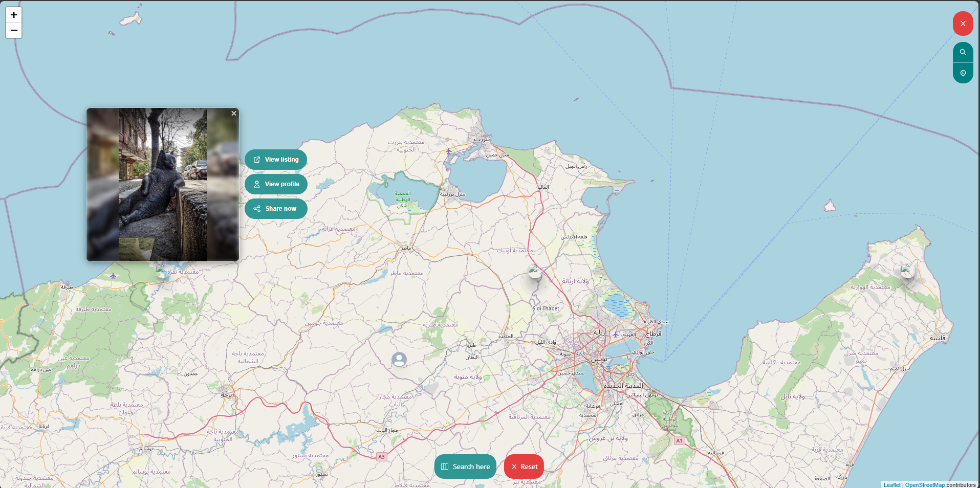Image resolution: width=980 pixels, height=488 pixels.
Task: Click Search here button
Action: (465, 467)
